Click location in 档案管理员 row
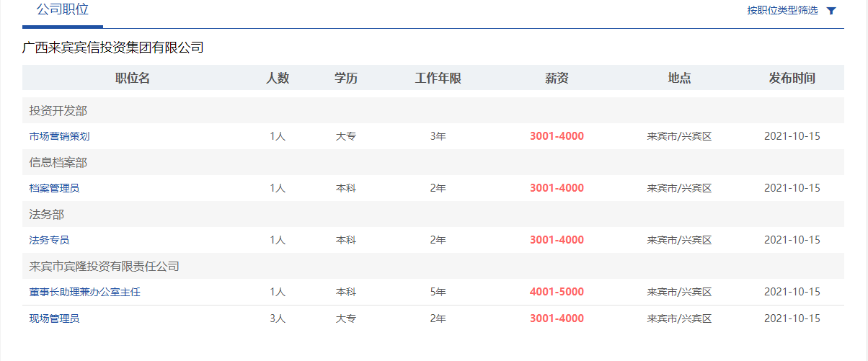Screen dimensions: 868x361 tap(679, 188)
